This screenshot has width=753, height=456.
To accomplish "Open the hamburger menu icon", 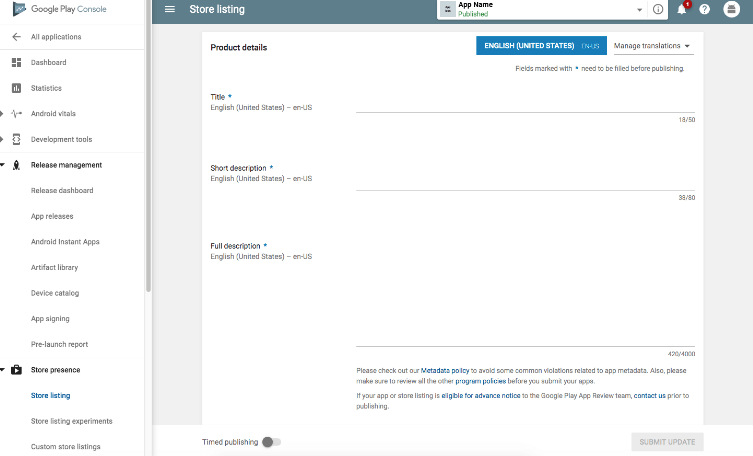I will point(170,9).
